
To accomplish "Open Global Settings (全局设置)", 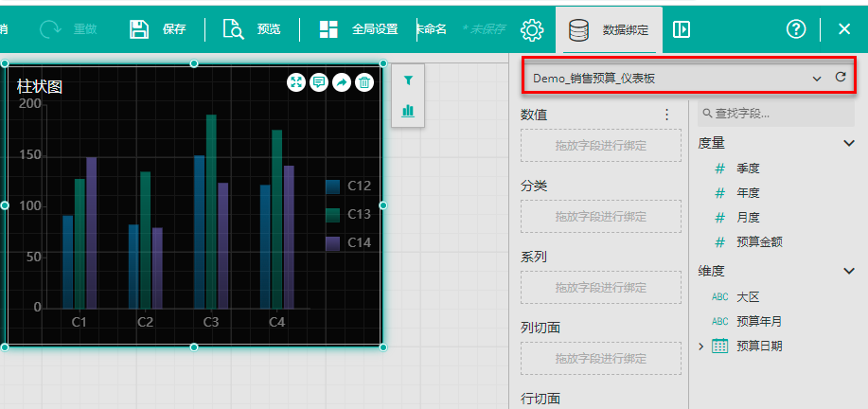I will pyautogui.click(x=358, y=29).
